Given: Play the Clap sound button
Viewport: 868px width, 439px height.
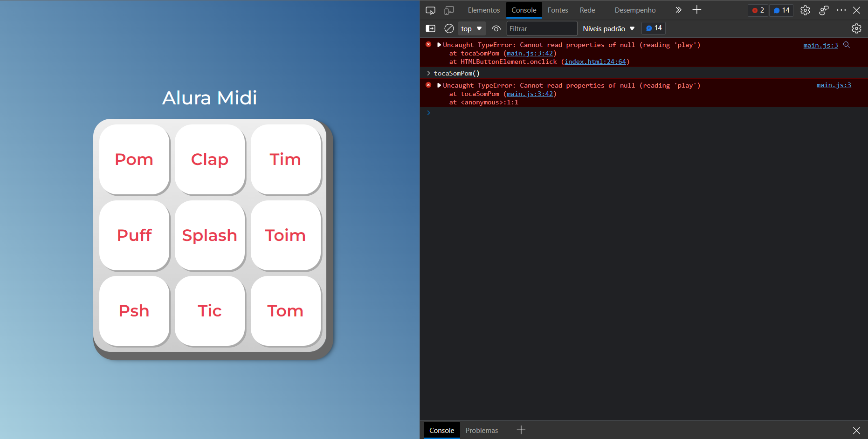Looking at the screenshot, I should click(210, 159).
